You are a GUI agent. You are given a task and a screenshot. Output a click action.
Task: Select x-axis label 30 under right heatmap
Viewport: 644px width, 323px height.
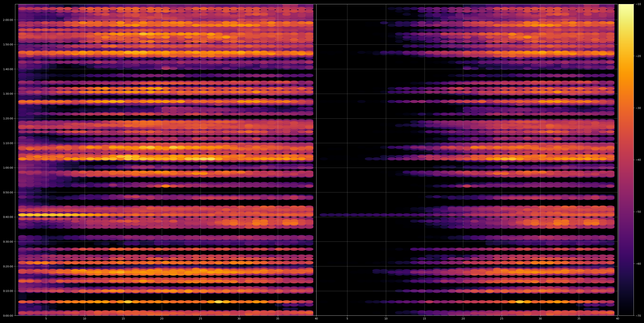541,319
